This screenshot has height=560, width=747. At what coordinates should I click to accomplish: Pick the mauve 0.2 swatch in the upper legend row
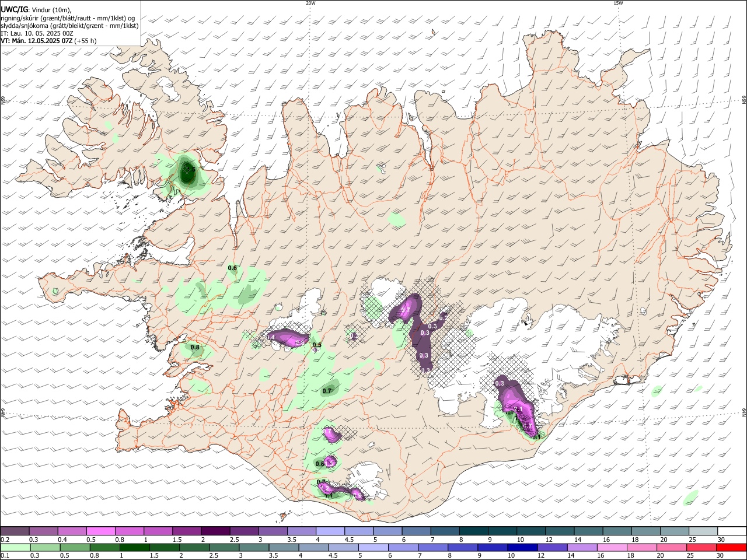point(15,531)
